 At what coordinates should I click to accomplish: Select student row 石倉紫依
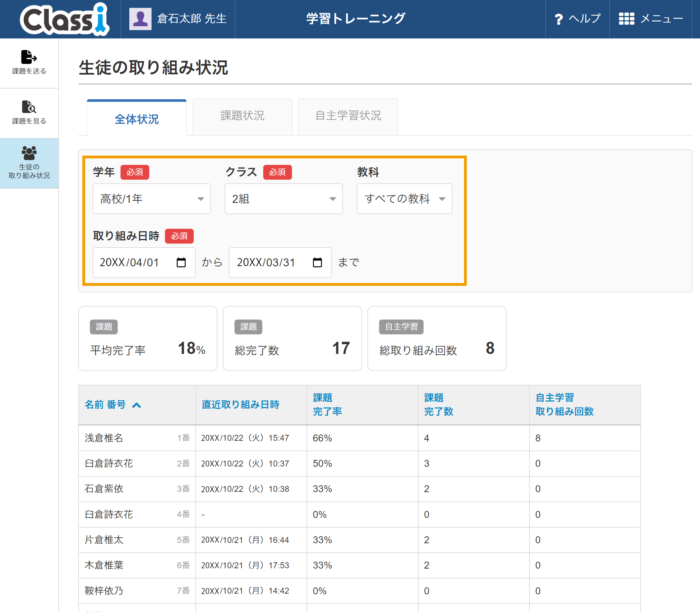click(x=359, y=489)
